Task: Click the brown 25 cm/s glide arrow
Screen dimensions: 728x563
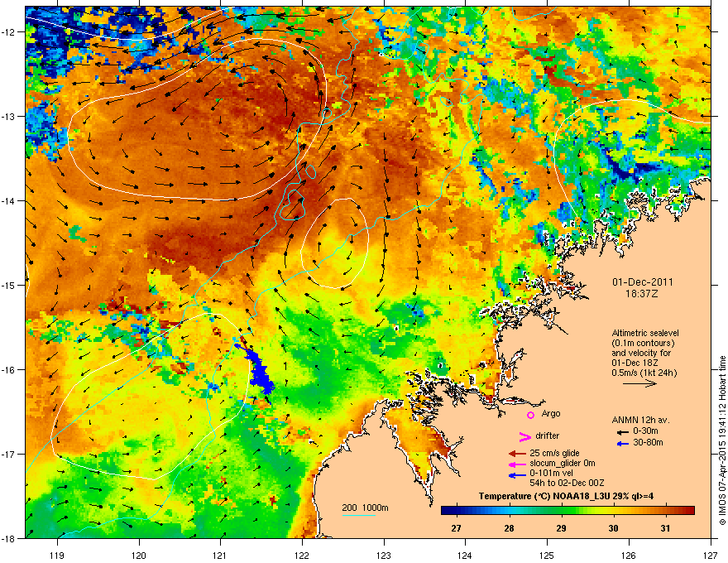Action: point(518,454)
